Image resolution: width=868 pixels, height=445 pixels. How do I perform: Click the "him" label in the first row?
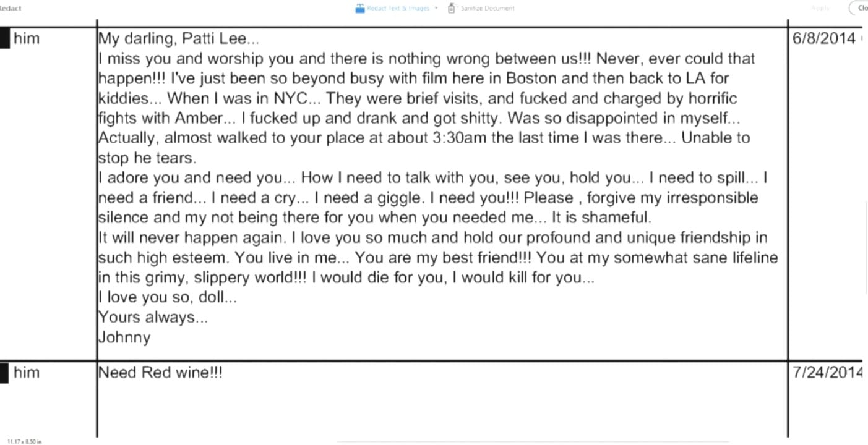pos(26,38)
